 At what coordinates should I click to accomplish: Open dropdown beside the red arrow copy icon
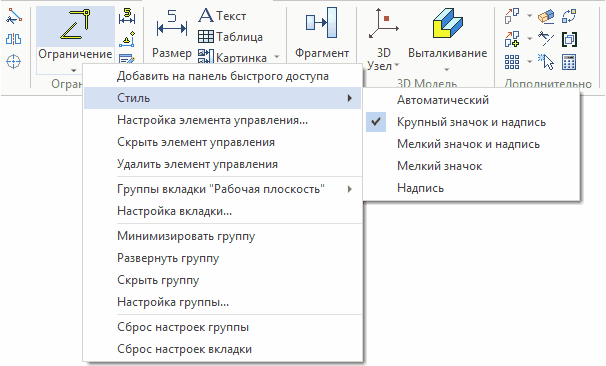point(529,16)
